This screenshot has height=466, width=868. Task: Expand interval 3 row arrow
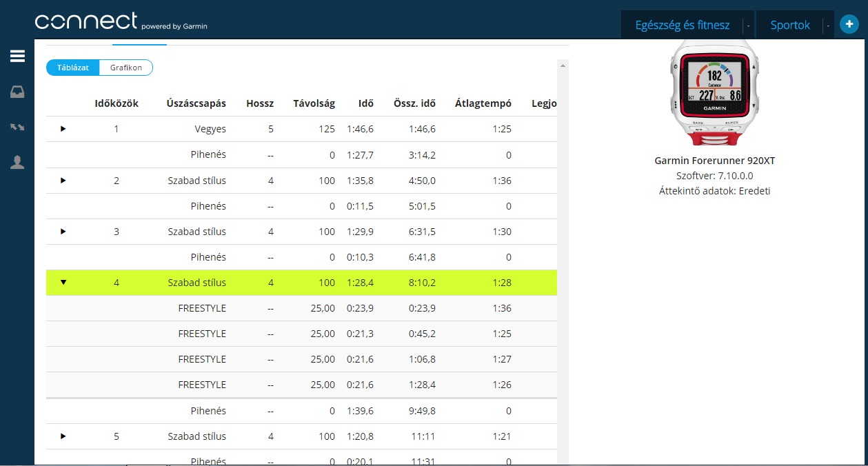[63, 232]
